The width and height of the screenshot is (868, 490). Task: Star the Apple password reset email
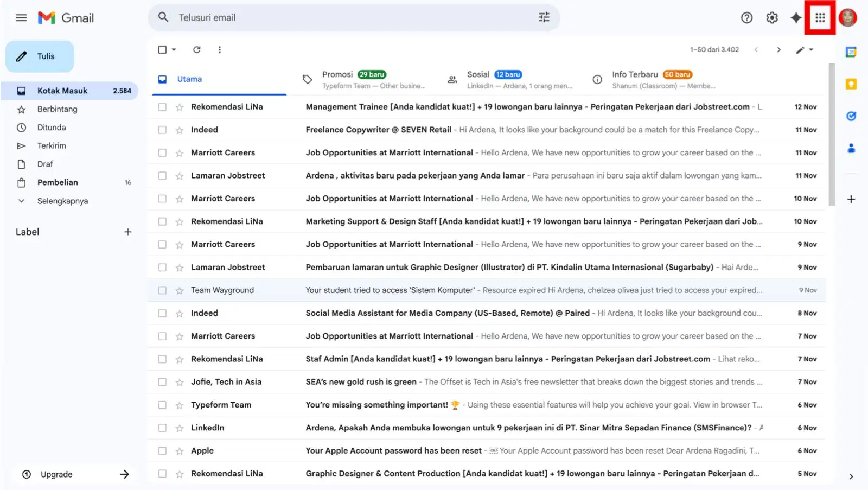(x=180, y=451)
